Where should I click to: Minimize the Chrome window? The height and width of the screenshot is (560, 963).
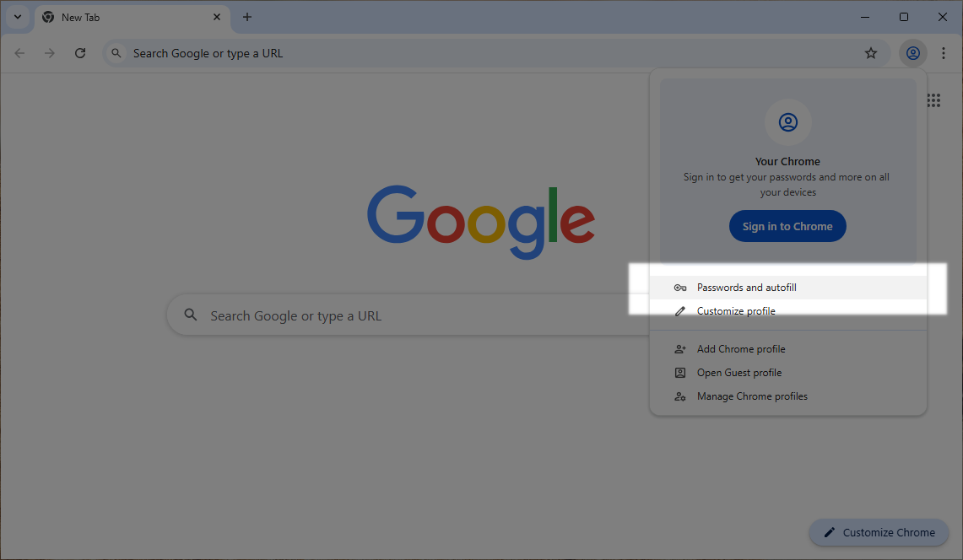[x=865, y=17]
